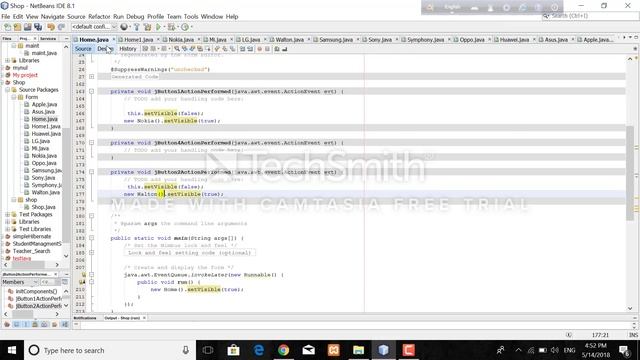Click the Search (Ctrl+I) field
The image size is (640, 360).
tap(590, 16)
